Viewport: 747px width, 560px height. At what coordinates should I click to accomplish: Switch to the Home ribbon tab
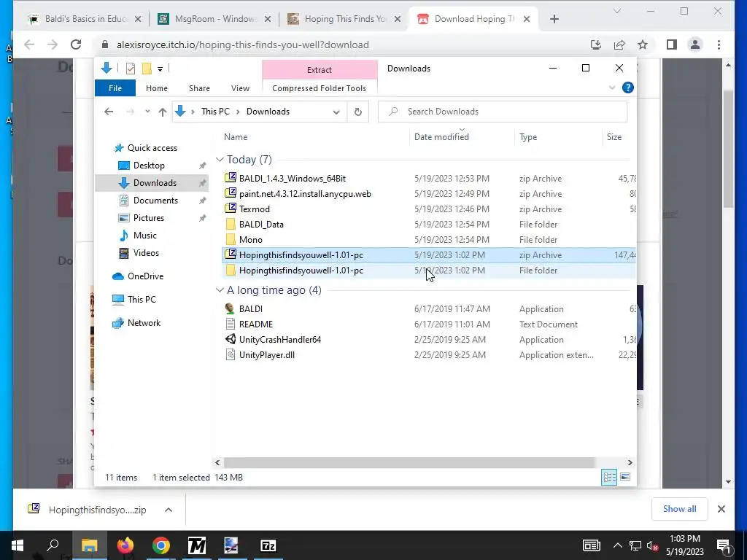157,88
